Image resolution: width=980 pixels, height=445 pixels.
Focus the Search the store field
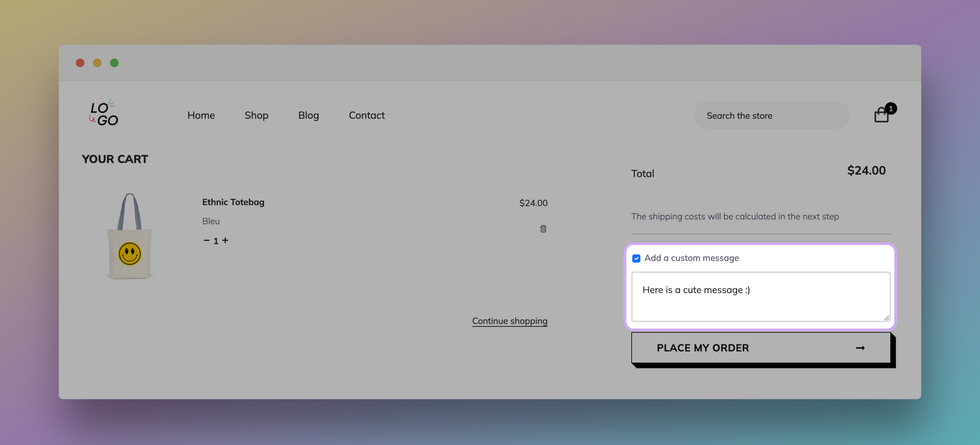[771, 116]
